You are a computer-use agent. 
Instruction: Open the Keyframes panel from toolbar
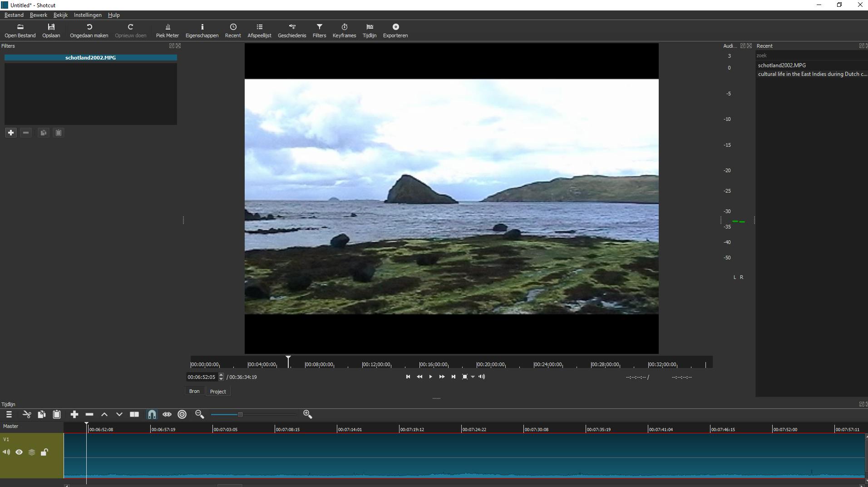[x=344, y=30]
